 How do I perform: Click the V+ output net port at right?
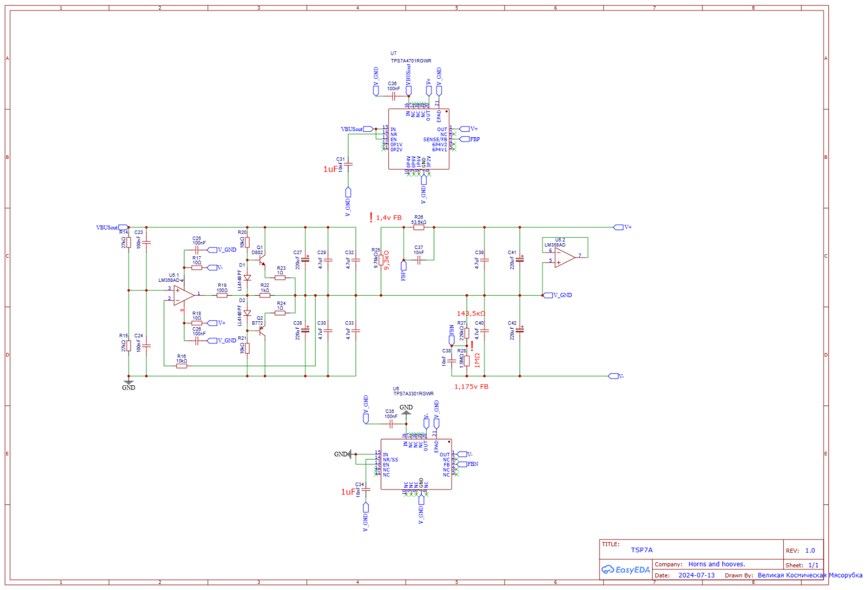[x=618, y=227]
